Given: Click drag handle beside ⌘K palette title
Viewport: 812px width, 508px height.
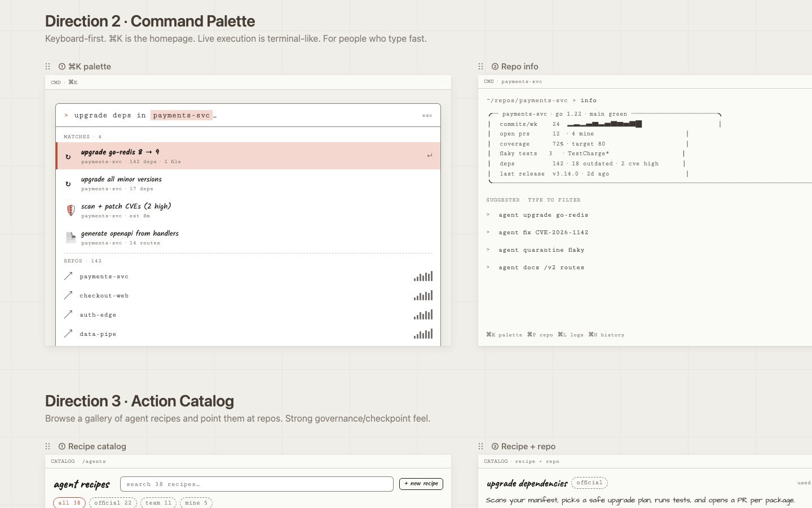Looking at the screenshot, I should click(x=48, y=67).
